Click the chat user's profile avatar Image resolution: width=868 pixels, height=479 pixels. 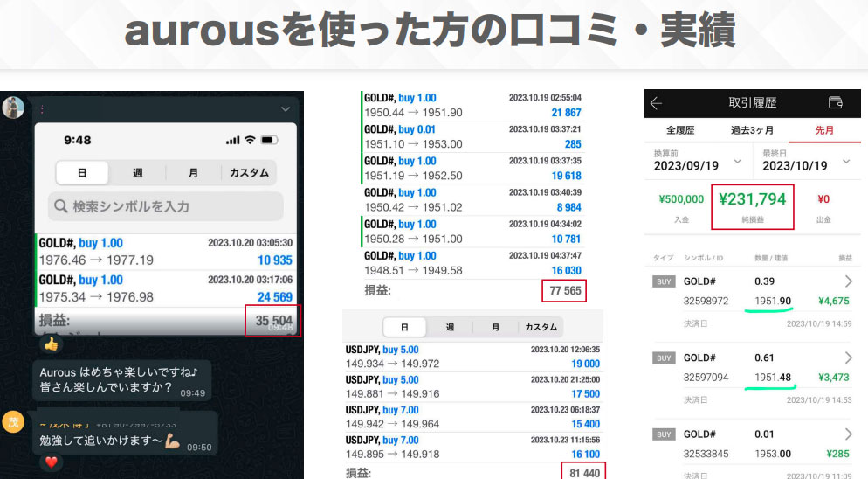(x=13, y=107)
